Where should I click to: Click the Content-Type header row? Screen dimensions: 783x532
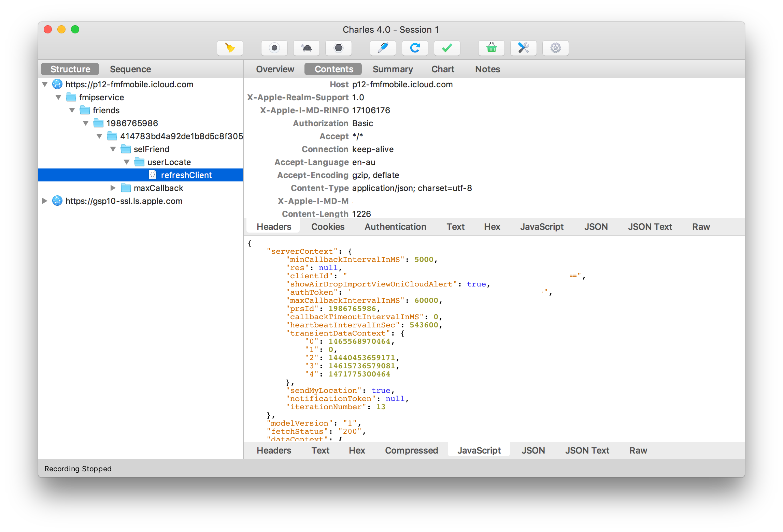494,188
